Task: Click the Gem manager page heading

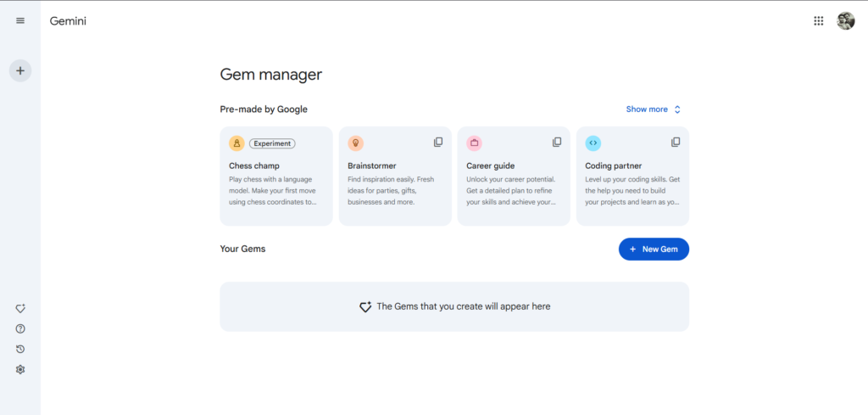Action: coord(270,74)
